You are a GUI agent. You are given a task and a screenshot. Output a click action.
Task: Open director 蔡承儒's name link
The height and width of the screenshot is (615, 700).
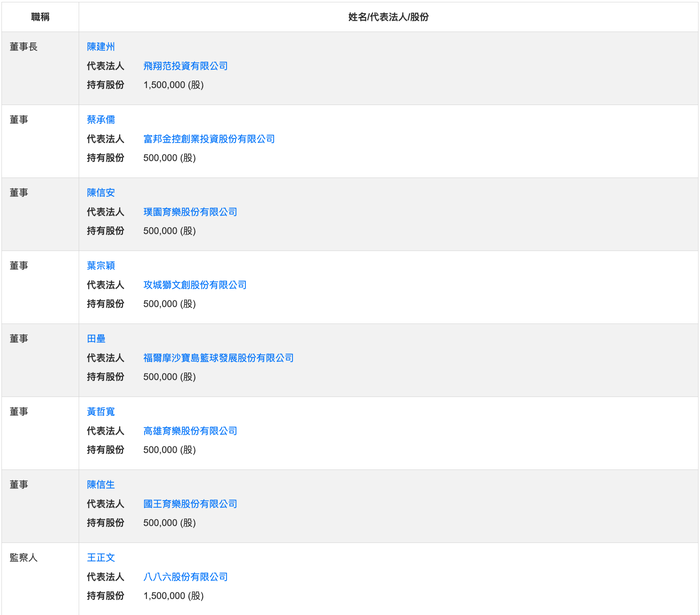101,120
